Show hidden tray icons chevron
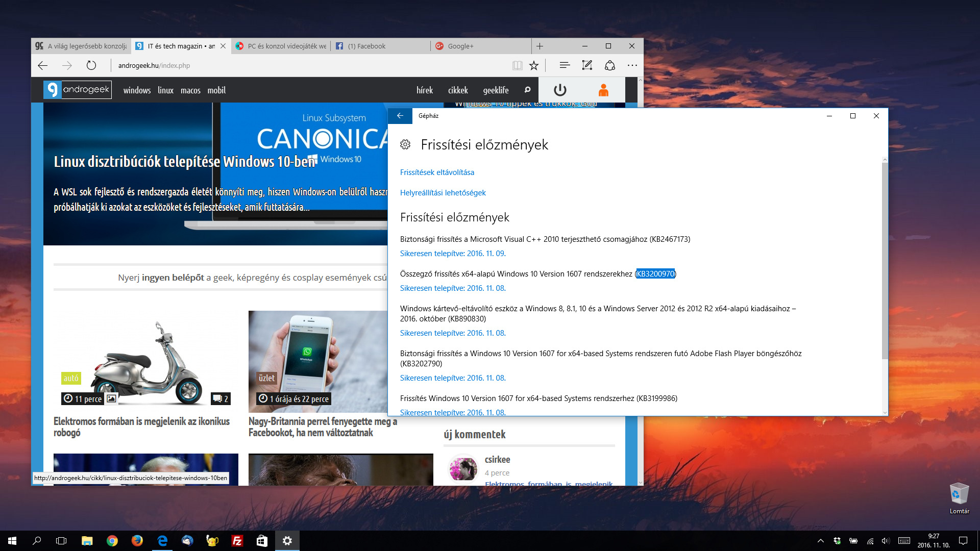Viewport: 980px width, 551px height. 821,541
